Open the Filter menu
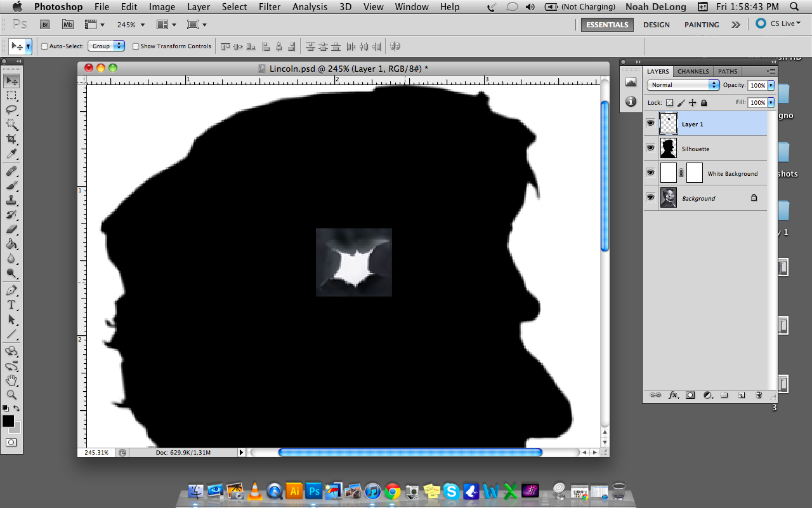 tap(270, 7)
